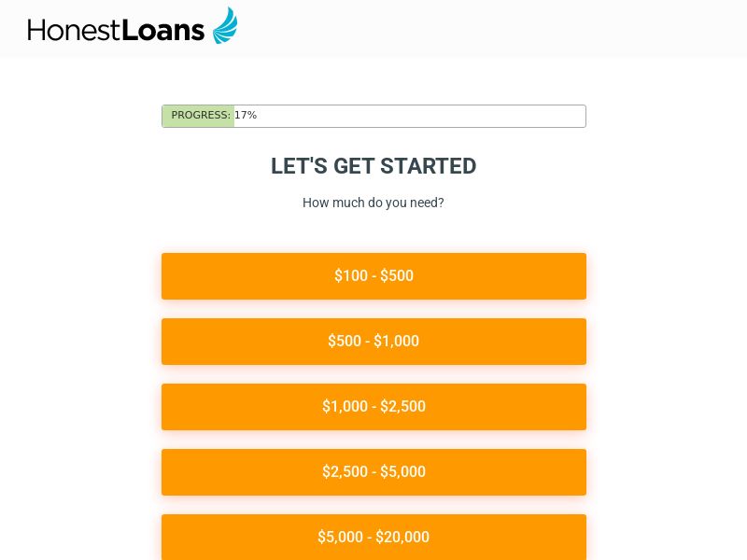Click the green "PROGRESS:" filled bar section

(199, 116)
